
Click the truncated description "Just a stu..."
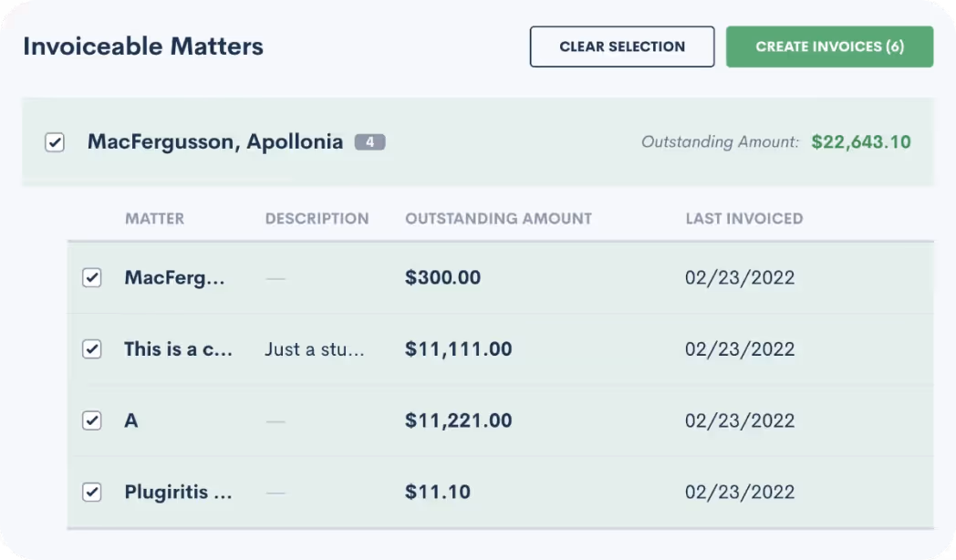tap(314, 348)
